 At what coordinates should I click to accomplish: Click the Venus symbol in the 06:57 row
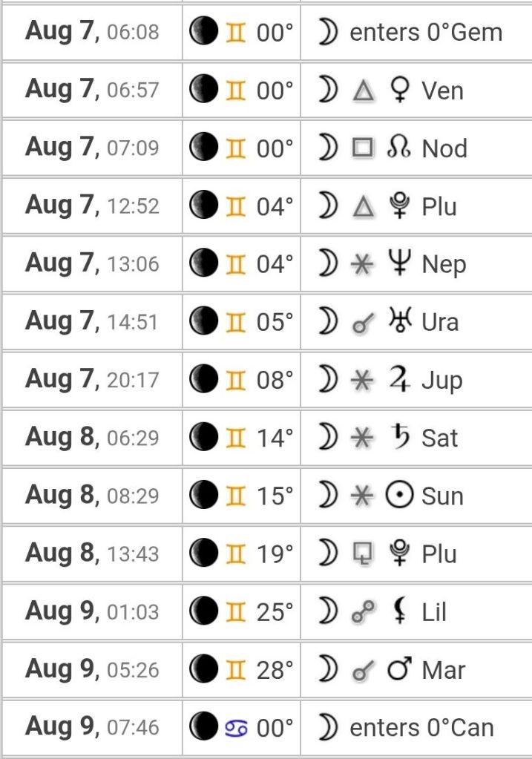click(400, 90)
